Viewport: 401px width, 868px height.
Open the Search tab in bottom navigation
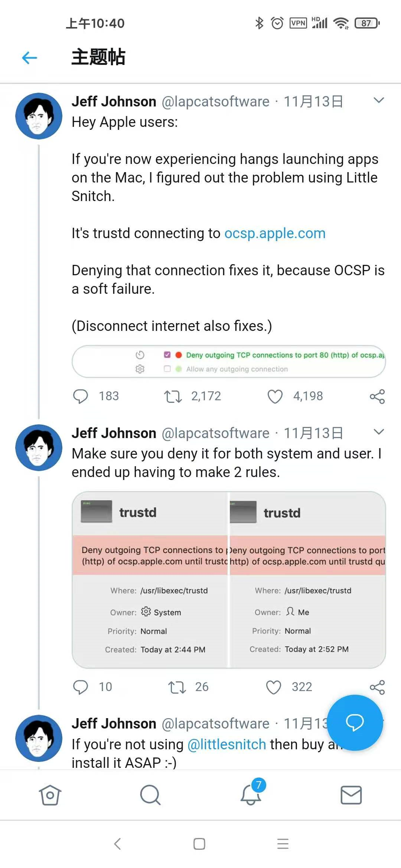pos(150,795)
